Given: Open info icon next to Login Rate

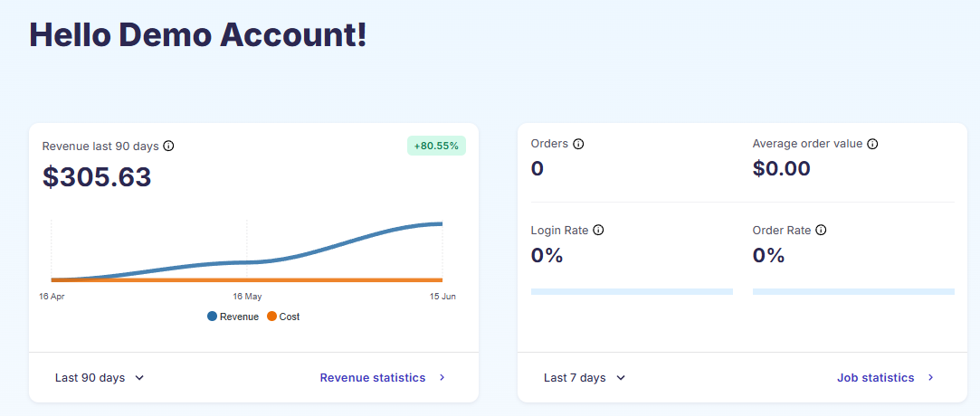Looking at the screenshot, I should 598,230.
